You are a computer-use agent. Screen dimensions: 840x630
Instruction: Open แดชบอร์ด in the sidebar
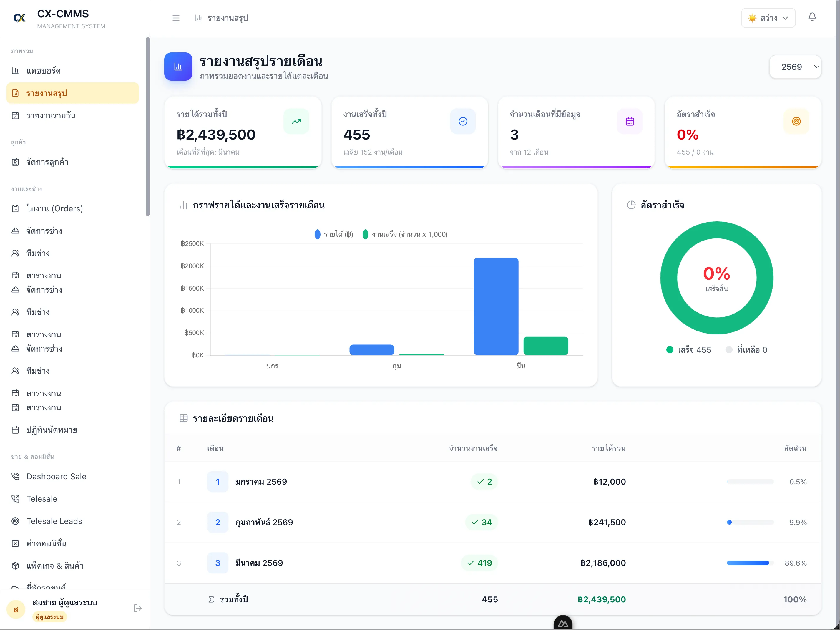[43, 71]
